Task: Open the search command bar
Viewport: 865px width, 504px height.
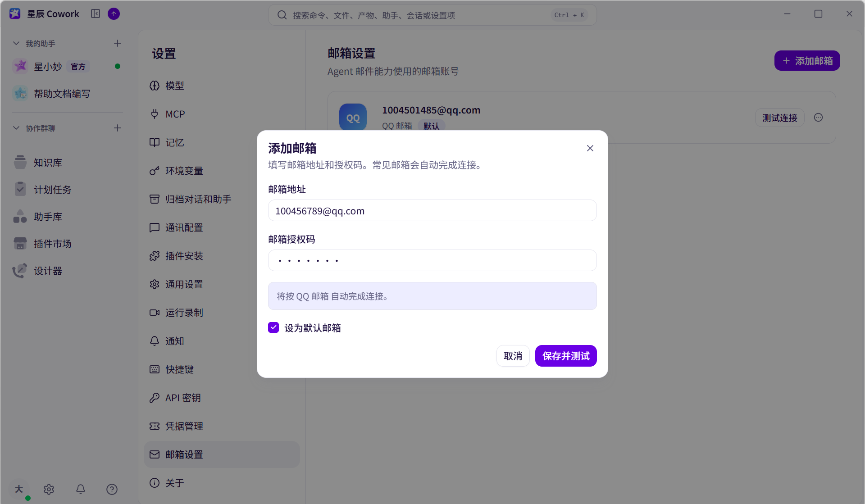Action: coord(432,15)
